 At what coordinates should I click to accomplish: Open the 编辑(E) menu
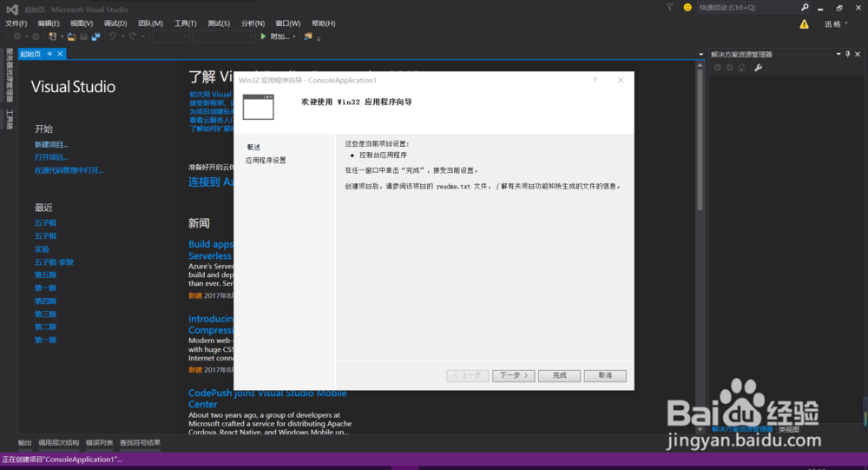[x=48, y=23]
